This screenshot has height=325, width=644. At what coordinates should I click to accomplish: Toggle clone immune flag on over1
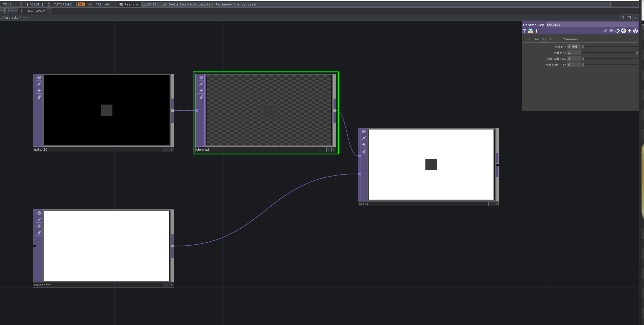click(x=364, y=138)
